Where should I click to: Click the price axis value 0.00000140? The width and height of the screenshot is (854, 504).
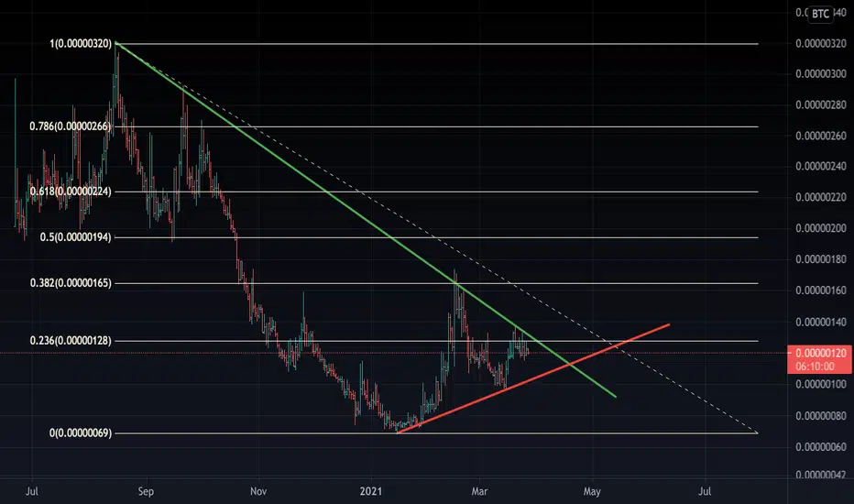click(x=821, y=322)
